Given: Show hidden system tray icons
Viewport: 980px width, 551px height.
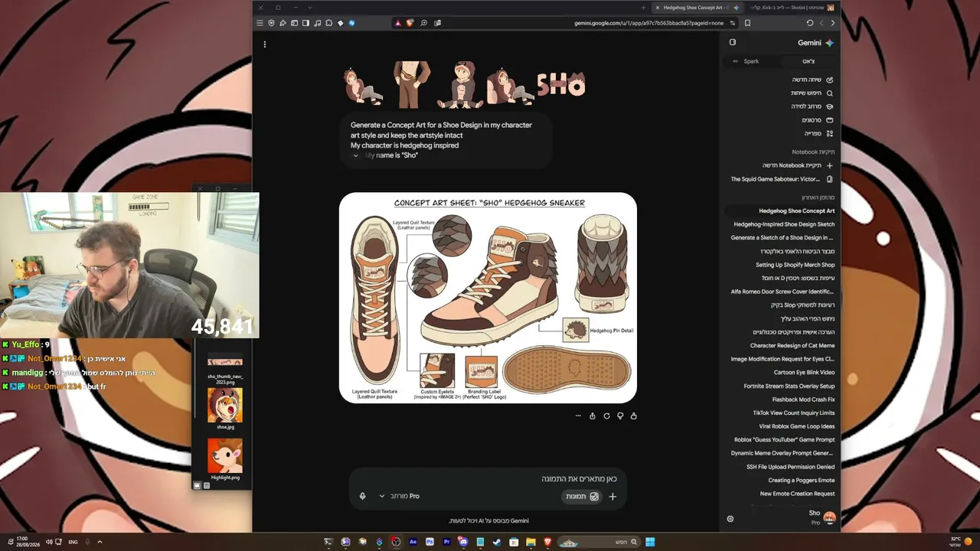Looking at the screenshot, I should click(100, 542).
